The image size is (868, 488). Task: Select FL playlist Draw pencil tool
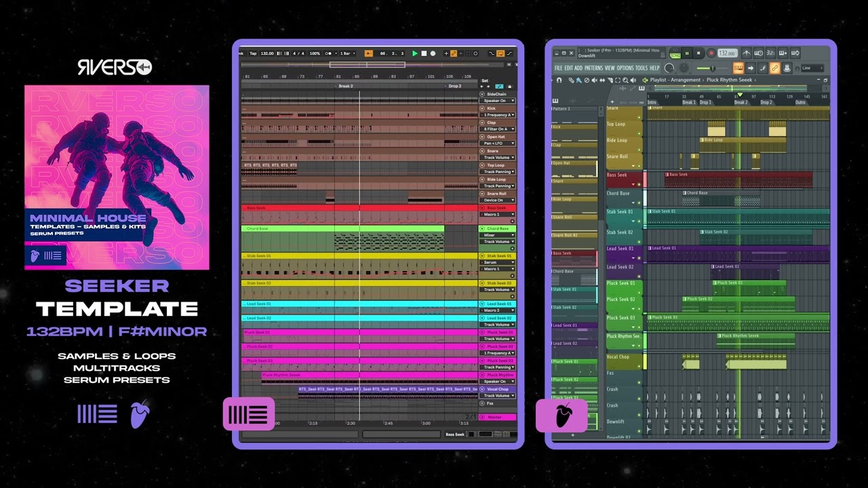[571, 80]
